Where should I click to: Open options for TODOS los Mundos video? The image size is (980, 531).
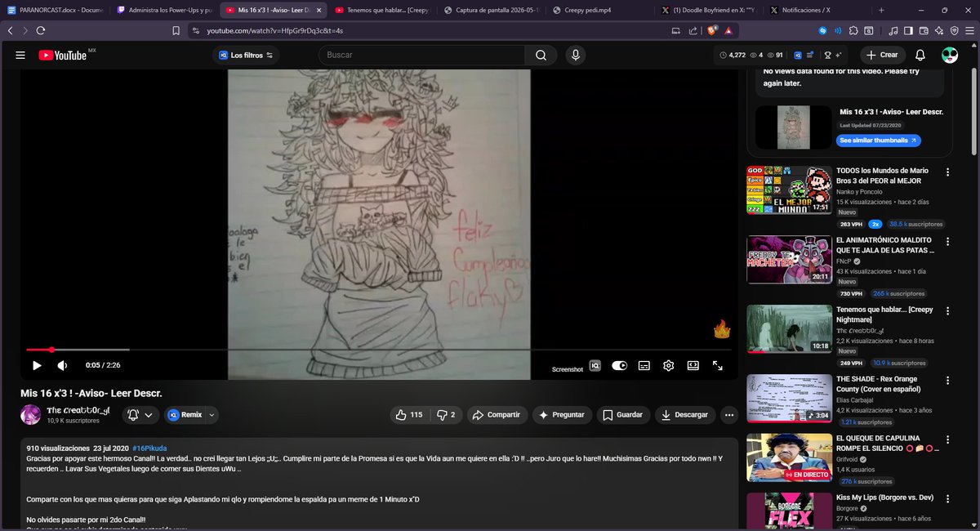coord(947,172)
